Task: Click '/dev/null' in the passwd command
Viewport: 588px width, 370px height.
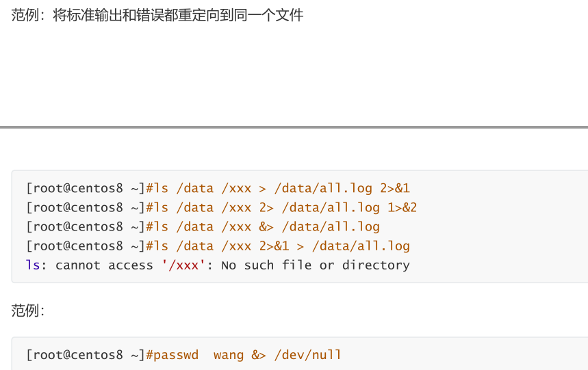Action: pos(308,355)
